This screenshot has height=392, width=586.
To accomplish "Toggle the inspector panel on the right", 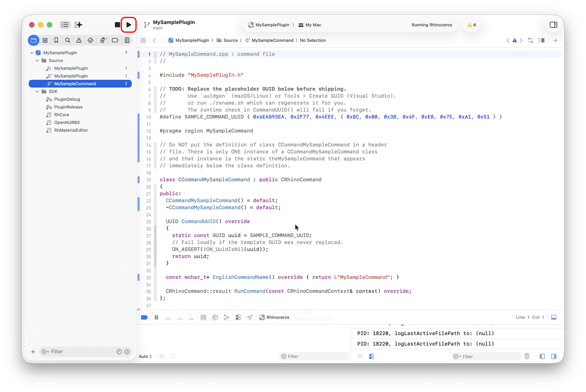I will point(553,25).
